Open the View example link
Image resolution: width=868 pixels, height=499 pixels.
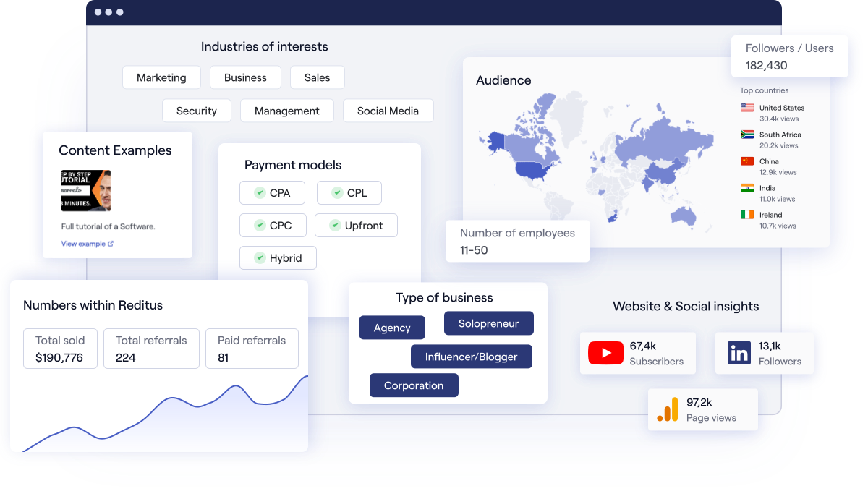pyautogui.click(x=85, y=244)
